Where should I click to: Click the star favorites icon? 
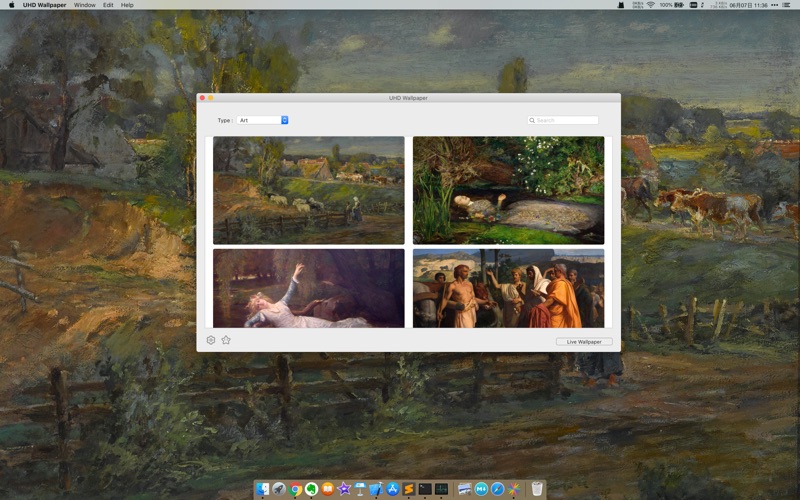[226, 340]
